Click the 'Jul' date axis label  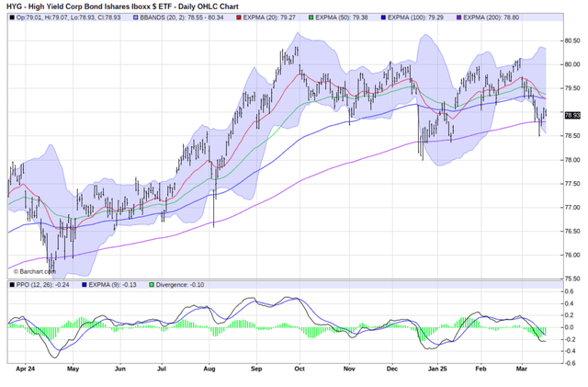click(162, 369)
